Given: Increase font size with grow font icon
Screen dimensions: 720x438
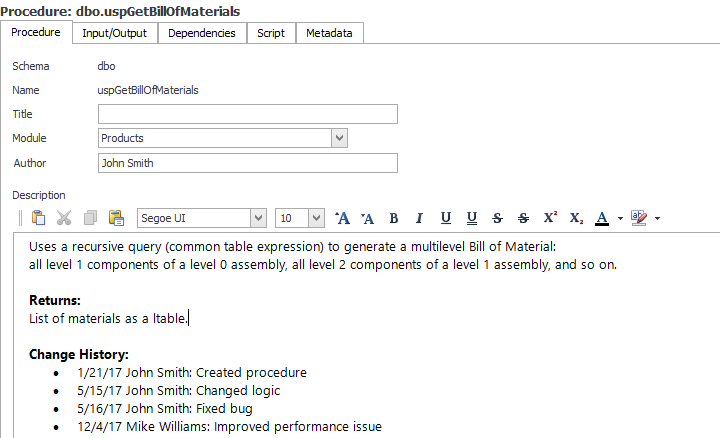Looking at the screenshot, I should coord(342,218).
